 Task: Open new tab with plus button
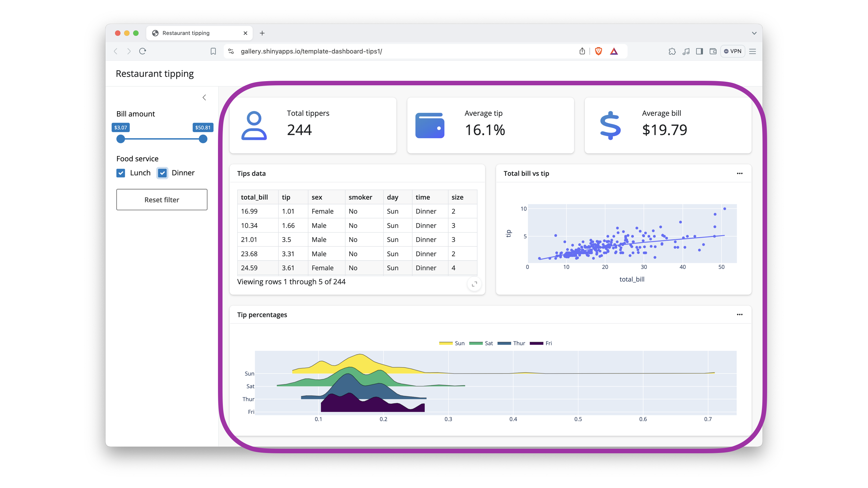pos(262,33)
